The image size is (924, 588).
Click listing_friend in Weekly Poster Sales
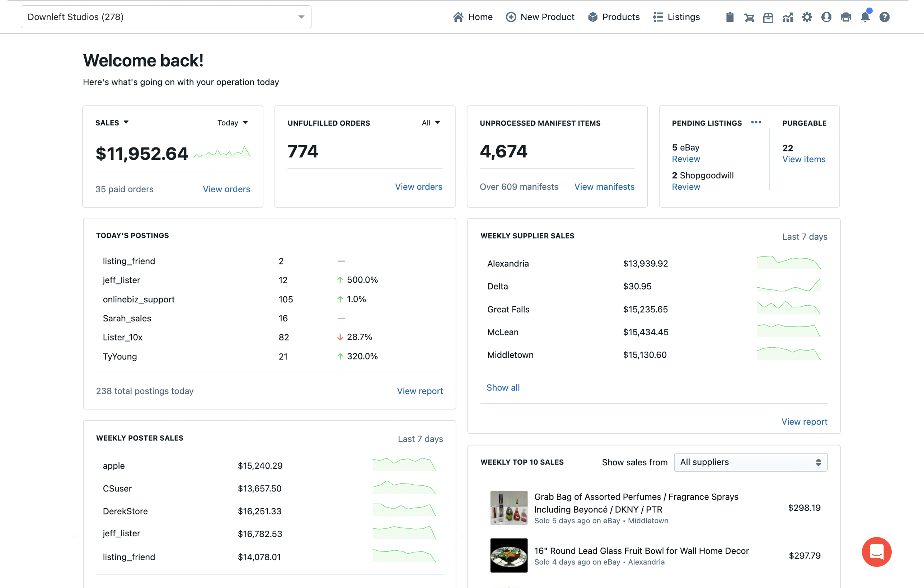point(129,557)
